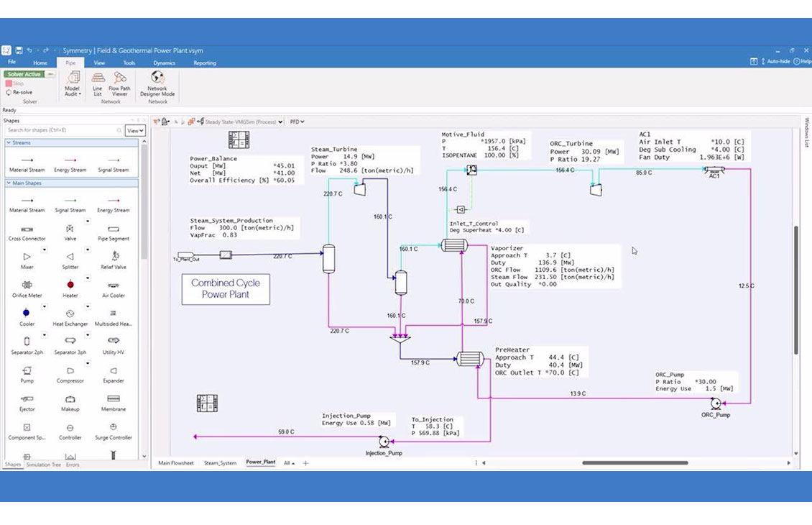Expand the Separator 3ph variants arrow
The image size is (812, 525).
coord(88,335)
